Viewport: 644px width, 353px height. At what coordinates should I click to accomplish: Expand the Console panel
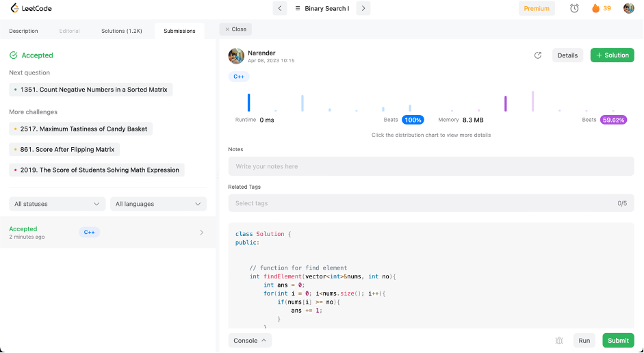[x=250, y=340]
